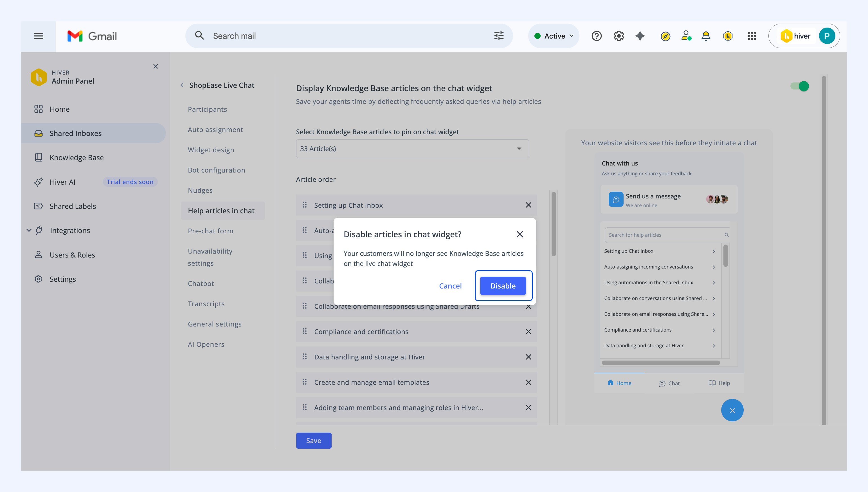The height and width of the screenshot is (492, 868).
Task: Click the Save button
Action: pyautogui.click(x=314, y=441)
